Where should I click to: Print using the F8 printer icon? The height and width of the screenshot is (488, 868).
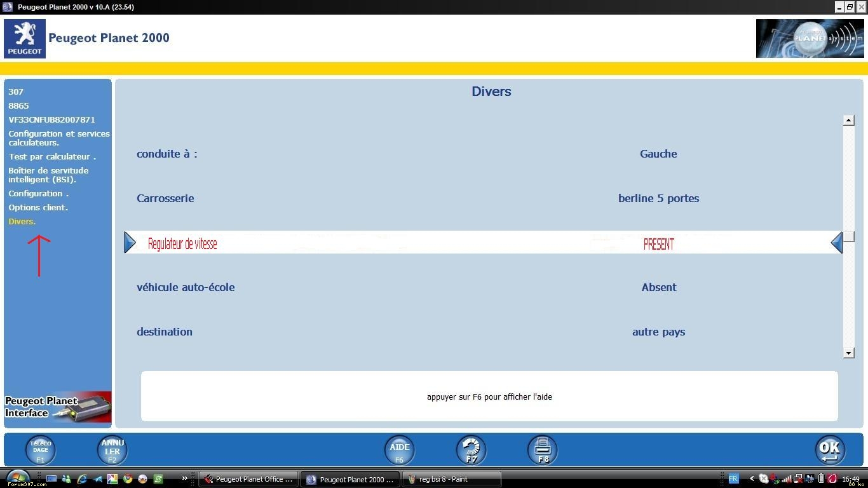click(543, 450)
